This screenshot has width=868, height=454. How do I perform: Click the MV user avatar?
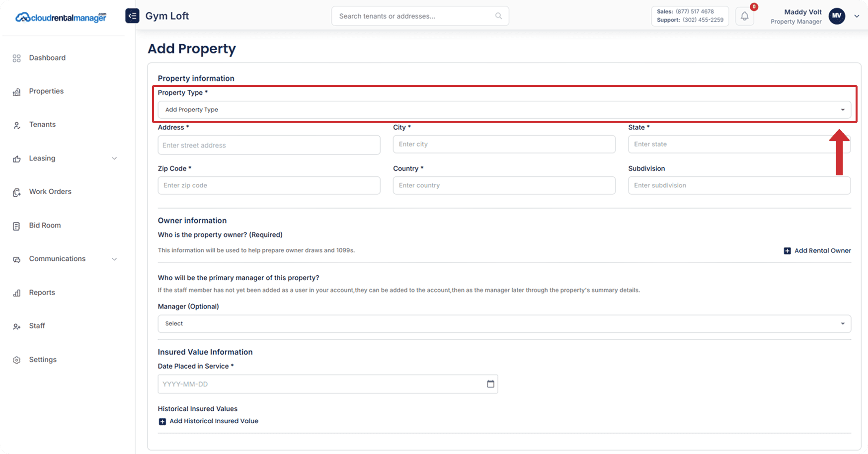point(837,16)
